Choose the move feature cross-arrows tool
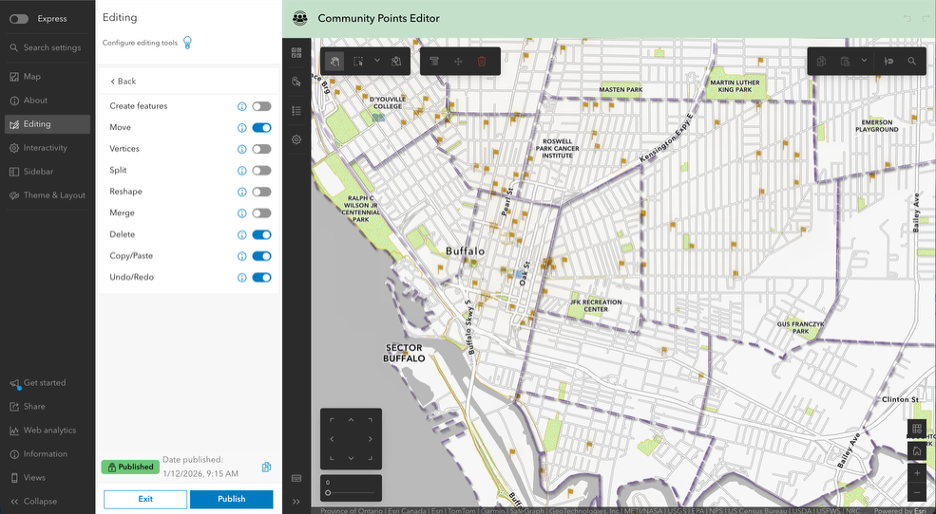Screen dimensions: 936x514 (x=458, y=61)
